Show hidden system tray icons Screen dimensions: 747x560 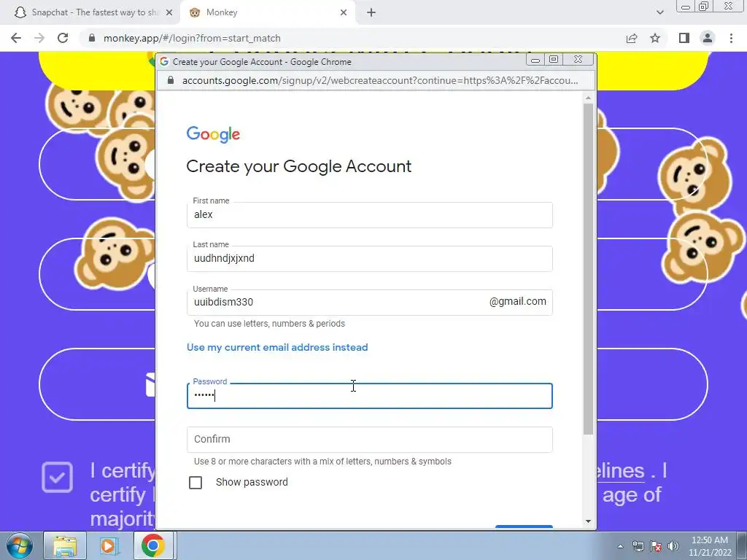pyautogui.click(x=620, y=547)
